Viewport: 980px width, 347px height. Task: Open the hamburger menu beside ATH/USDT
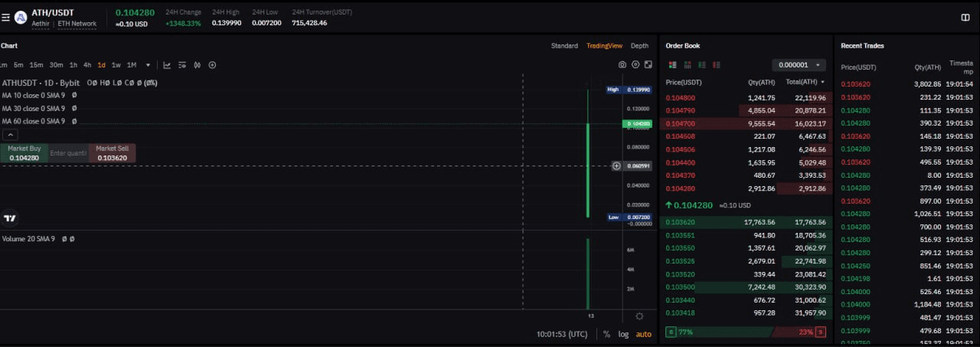6,16
